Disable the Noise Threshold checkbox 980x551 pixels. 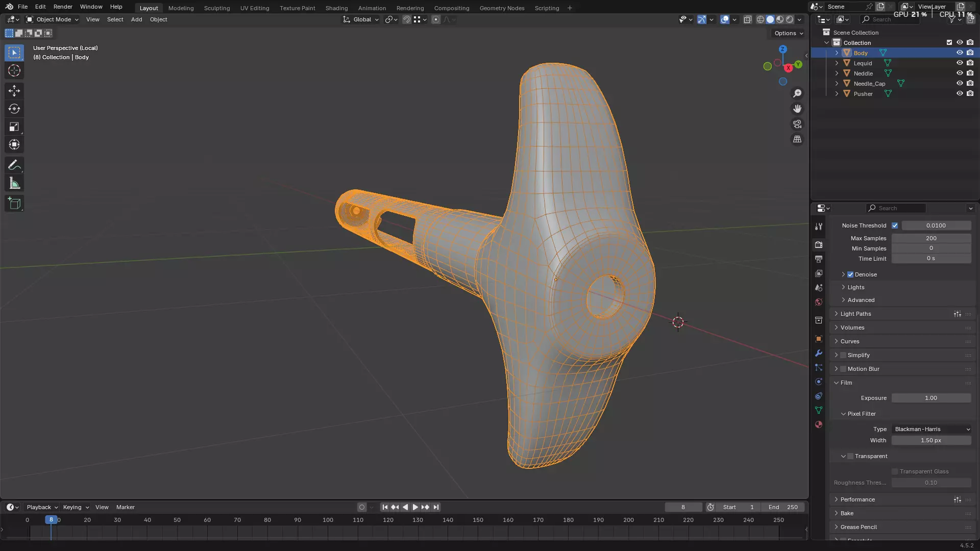point(895,226)
